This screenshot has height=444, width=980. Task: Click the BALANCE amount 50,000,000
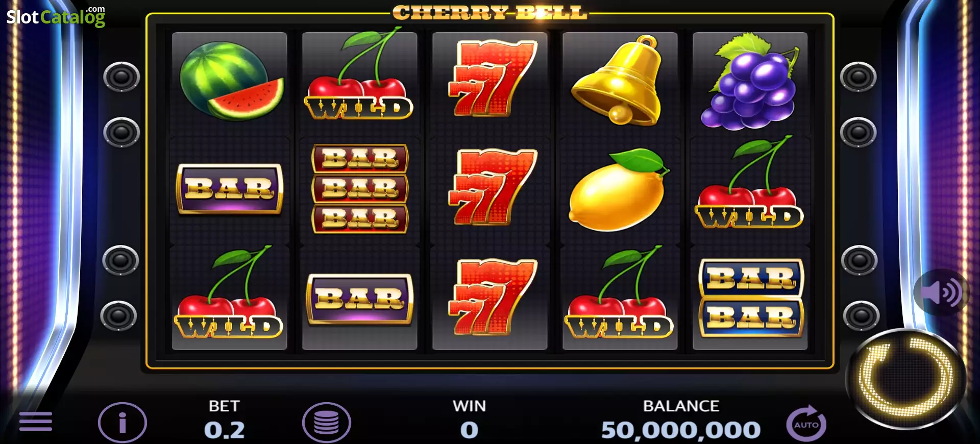[681, 430]
